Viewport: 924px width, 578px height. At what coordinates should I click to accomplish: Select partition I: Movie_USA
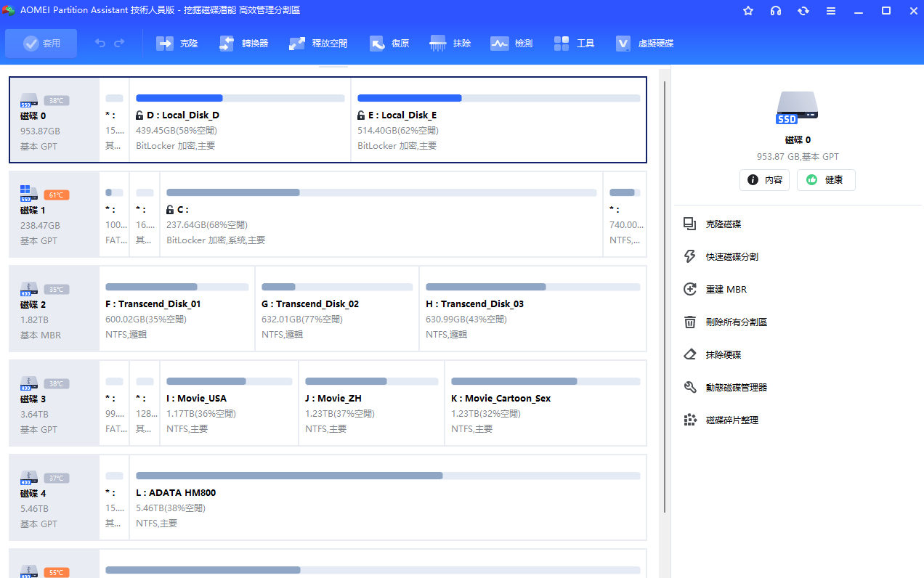coord(230,403)
